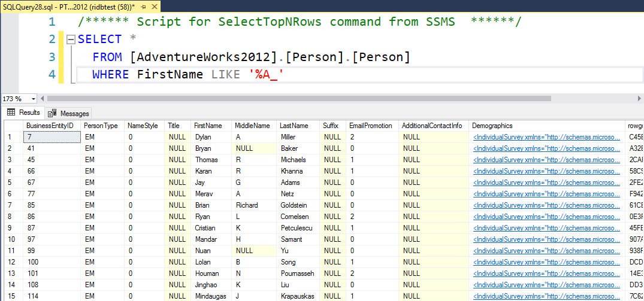Open the Demographics XML link for Brian Goldstein

tap(546, 205)
